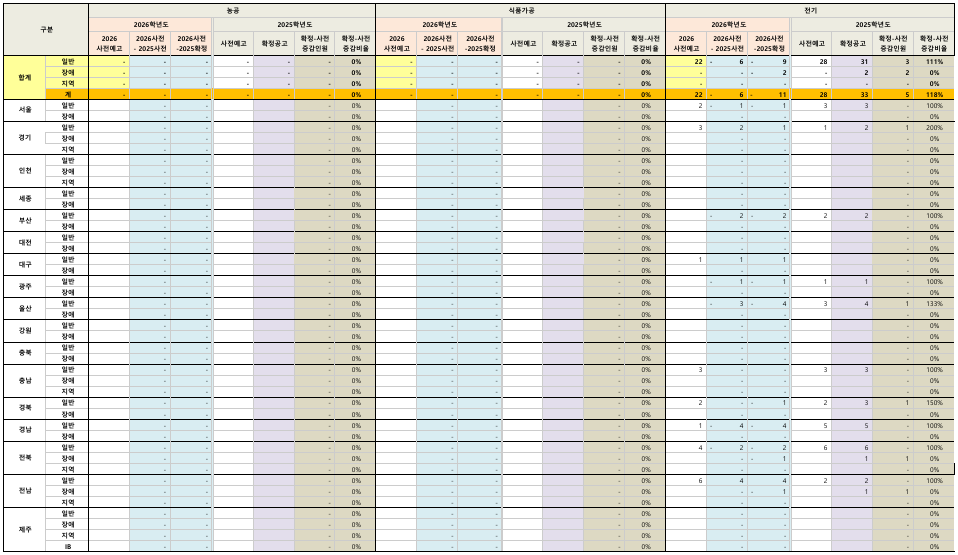Select the 대전 region label
Image resolution: width=958 pixels, height=555 pixels.
(x=24, y=243)
